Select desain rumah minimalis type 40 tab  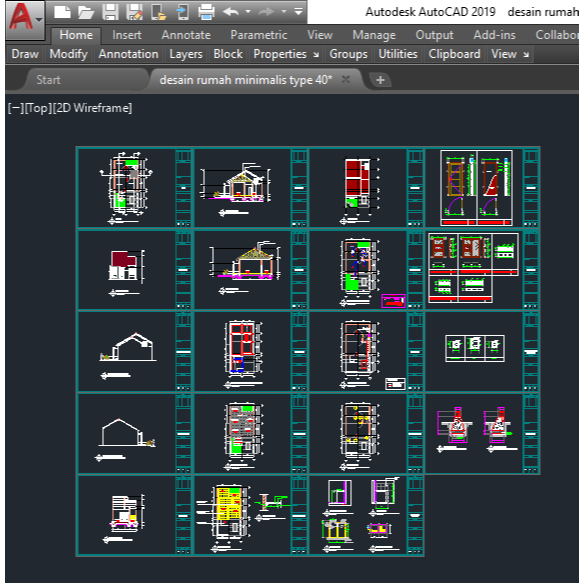click(245, 80)
